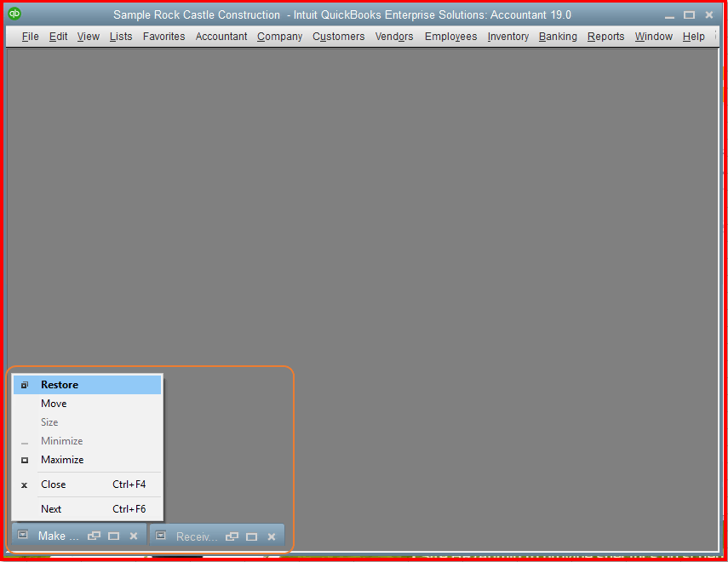Select Restore from the context menu

click(59, 385)
